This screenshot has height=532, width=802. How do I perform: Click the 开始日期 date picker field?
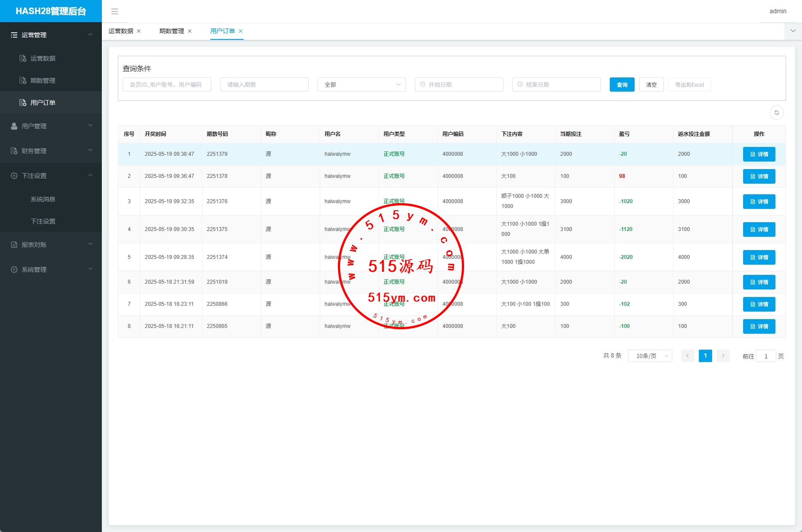pyautogui.click(x=459, y=85)
